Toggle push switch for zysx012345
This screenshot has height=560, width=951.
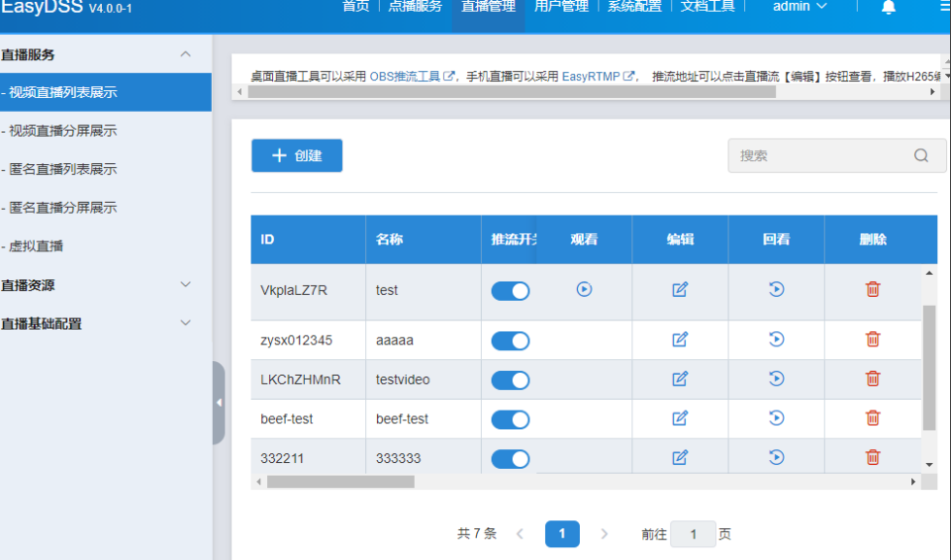(510, 341)
